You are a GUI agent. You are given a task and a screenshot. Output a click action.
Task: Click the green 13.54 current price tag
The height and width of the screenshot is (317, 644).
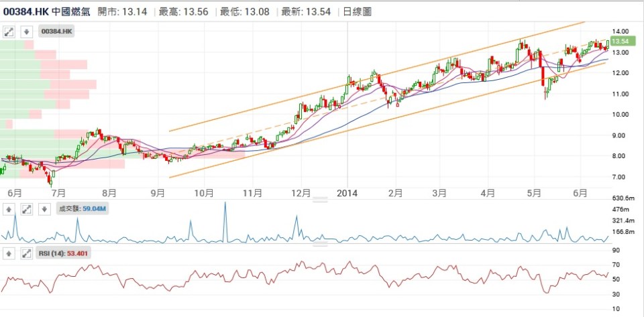click(620, 42)
